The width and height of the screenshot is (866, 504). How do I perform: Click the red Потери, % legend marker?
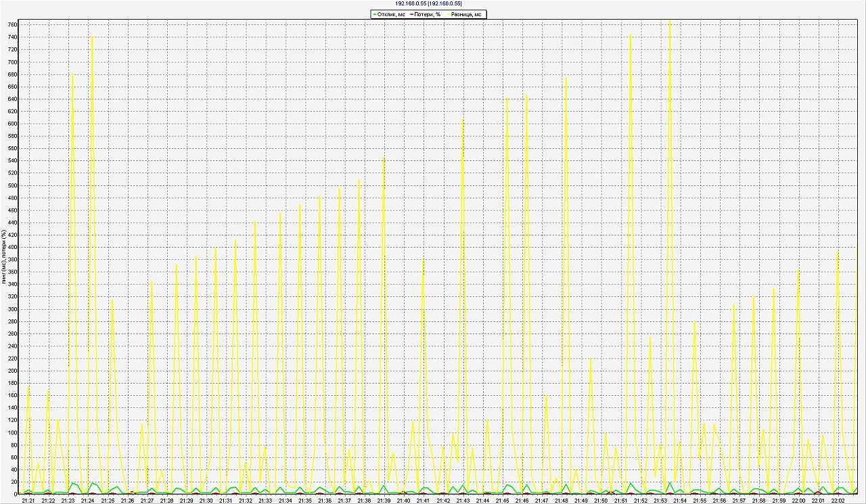tap(411, 14)
